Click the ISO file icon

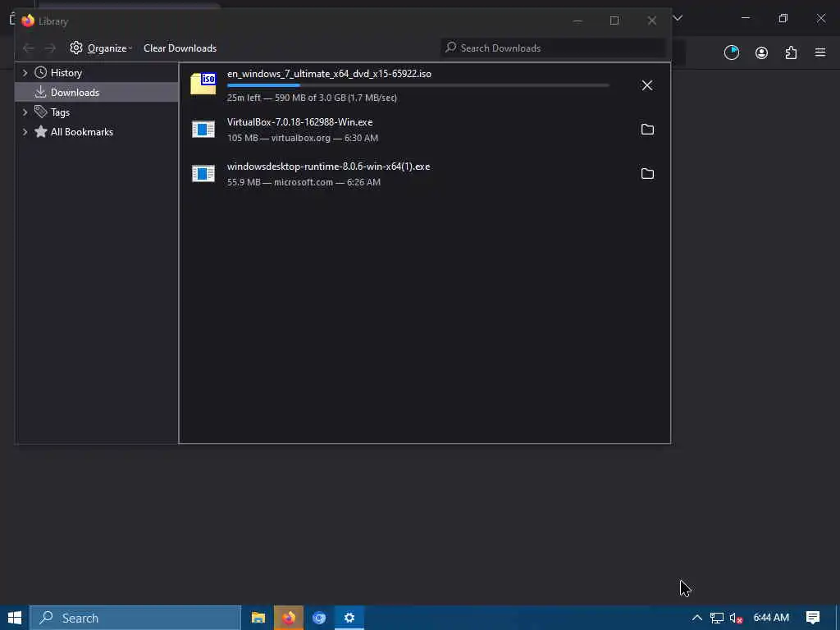[x=203, y=84]
